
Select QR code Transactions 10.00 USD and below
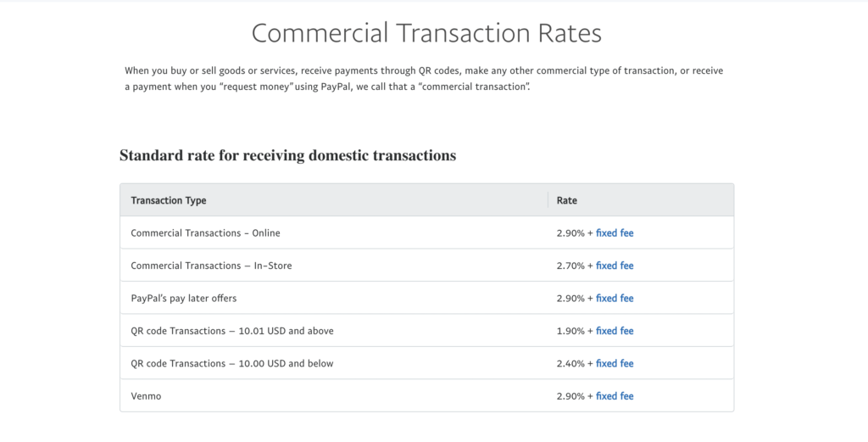(x=232, y=363)
